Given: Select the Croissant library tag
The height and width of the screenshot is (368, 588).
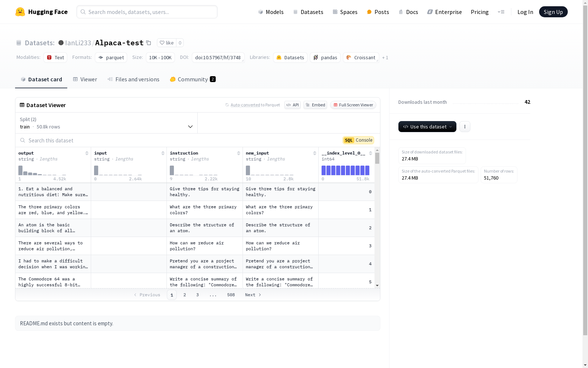Looking at the screenshot, I should (361, 57).
